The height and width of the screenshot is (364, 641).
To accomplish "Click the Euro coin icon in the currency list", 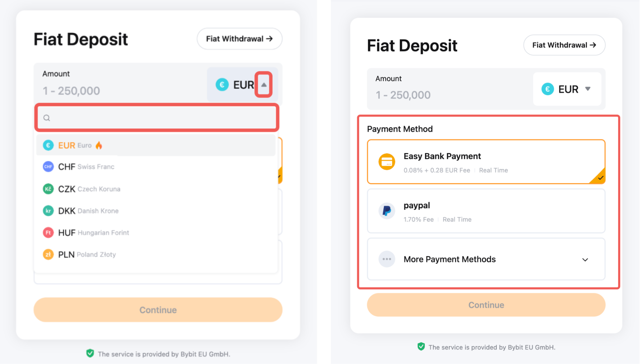I will tap(48, 145).
